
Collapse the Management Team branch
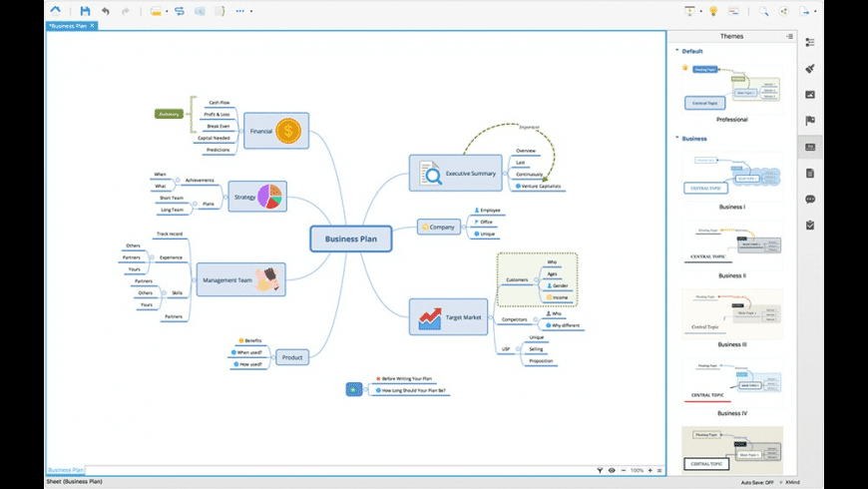pos(195,279)
